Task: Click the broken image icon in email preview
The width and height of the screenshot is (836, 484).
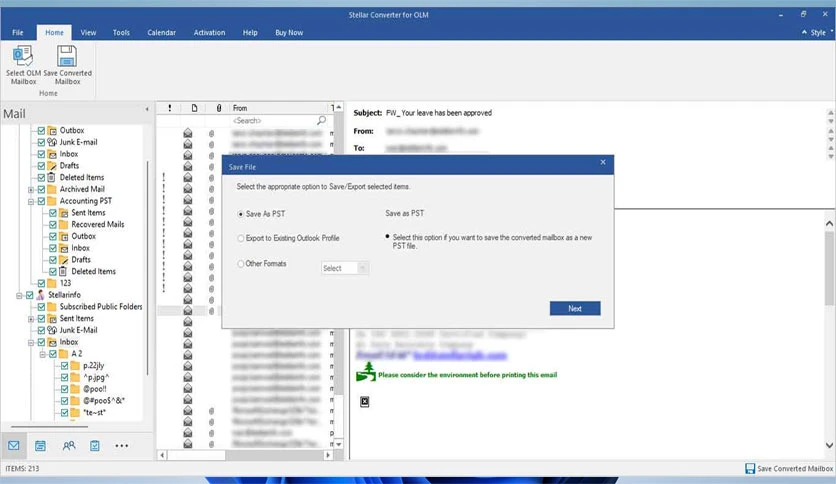Action: coord(365,401)
